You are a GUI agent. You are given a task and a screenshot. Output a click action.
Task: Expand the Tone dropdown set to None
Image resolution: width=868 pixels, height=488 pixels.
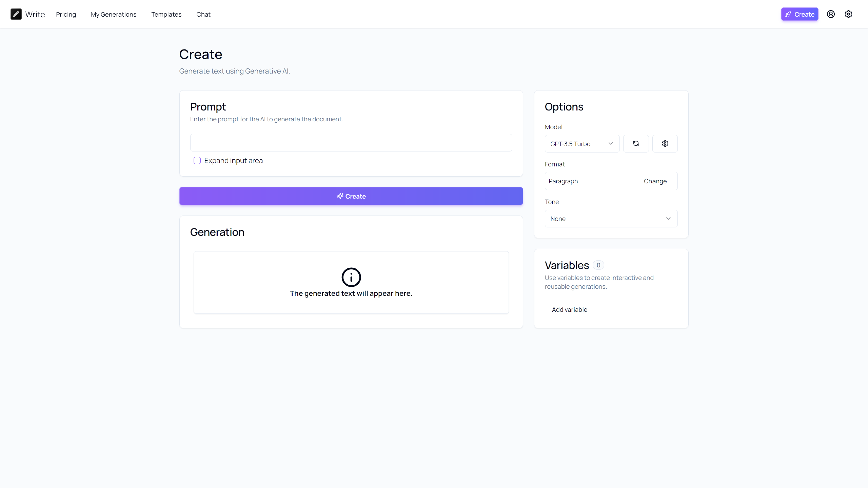[611, 219]
